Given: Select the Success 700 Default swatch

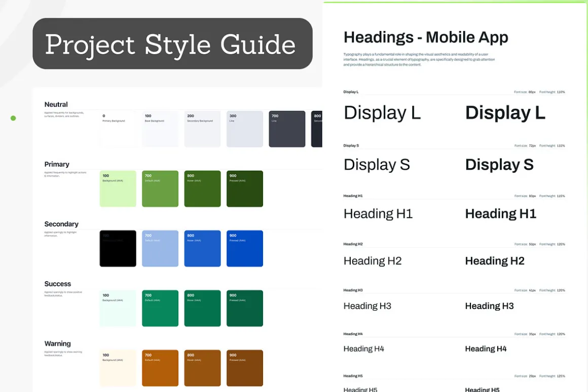Looking at the screenshot, I should (x=160, y=308).
